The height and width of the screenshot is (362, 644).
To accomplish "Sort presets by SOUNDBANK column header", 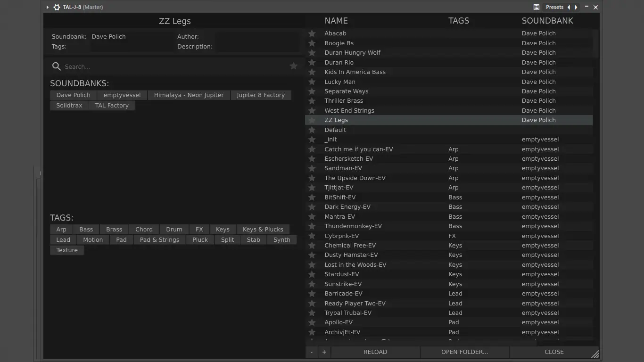I will (547, 21).
